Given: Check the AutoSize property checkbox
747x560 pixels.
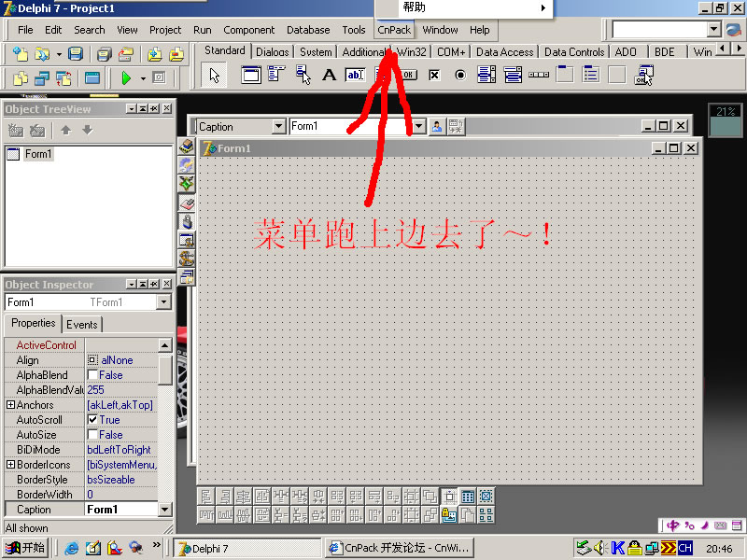Looking at the screenshot, I should coord(93,435).
